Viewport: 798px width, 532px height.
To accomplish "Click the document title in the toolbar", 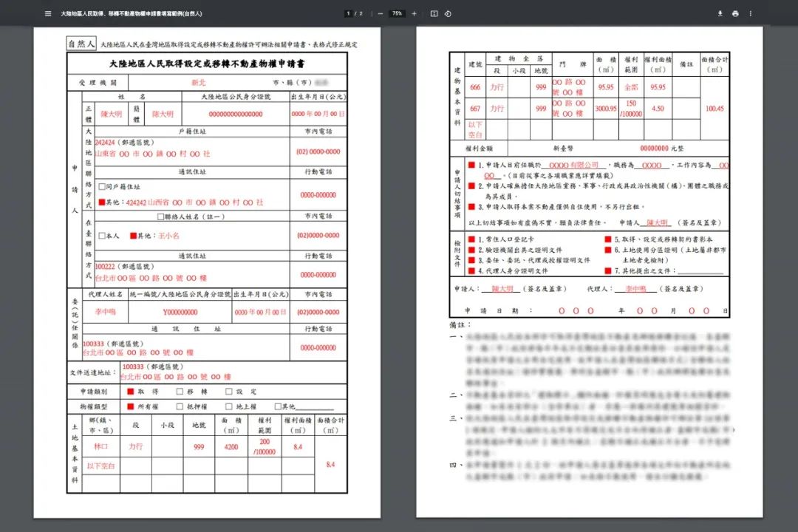I will [132, 14].
